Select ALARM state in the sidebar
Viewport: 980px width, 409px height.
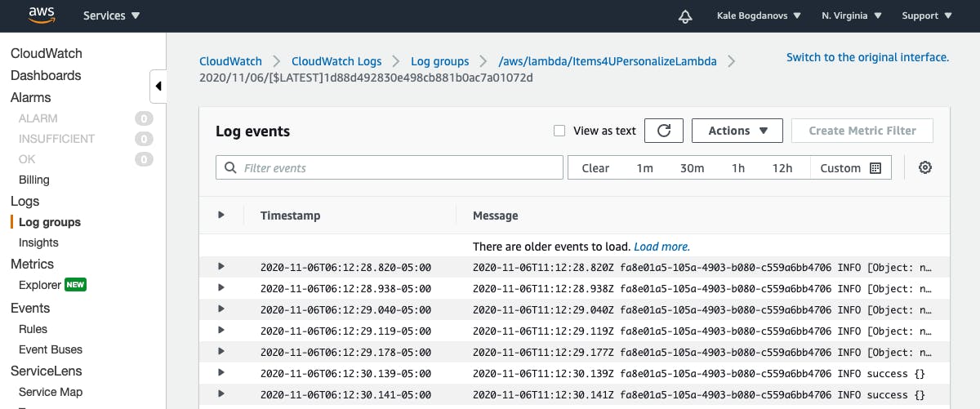tap(38, 118)
